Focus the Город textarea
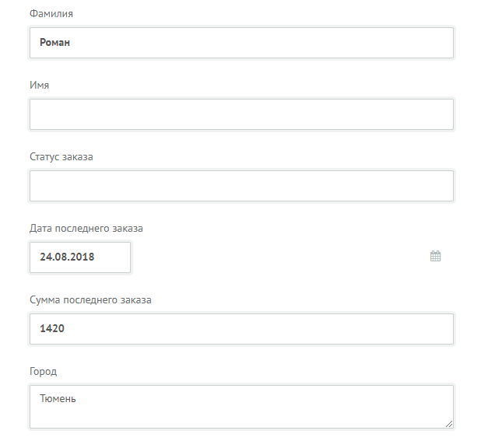481x448 pixels. pos(242,407)
